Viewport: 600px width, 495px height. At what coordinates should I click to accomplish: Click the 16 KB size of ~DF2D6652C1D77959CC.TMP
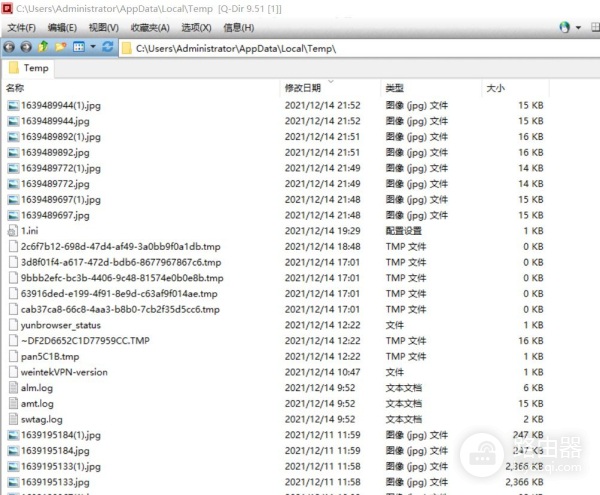[531, 340]
